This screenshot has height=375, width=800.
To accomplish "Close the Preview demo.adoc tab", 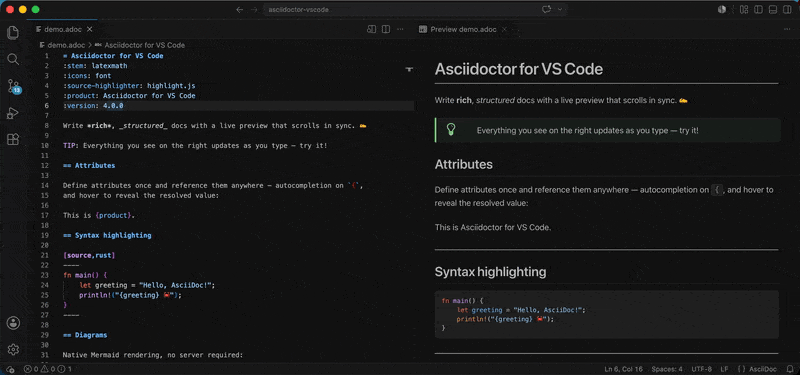I will coord(506,30).
